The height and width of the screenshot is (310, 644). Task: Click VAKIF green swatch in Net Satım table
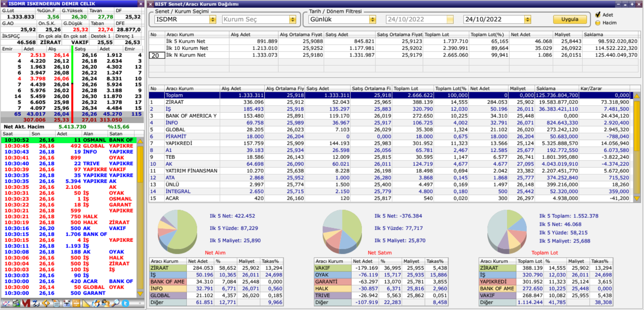[x=333, y=268]
